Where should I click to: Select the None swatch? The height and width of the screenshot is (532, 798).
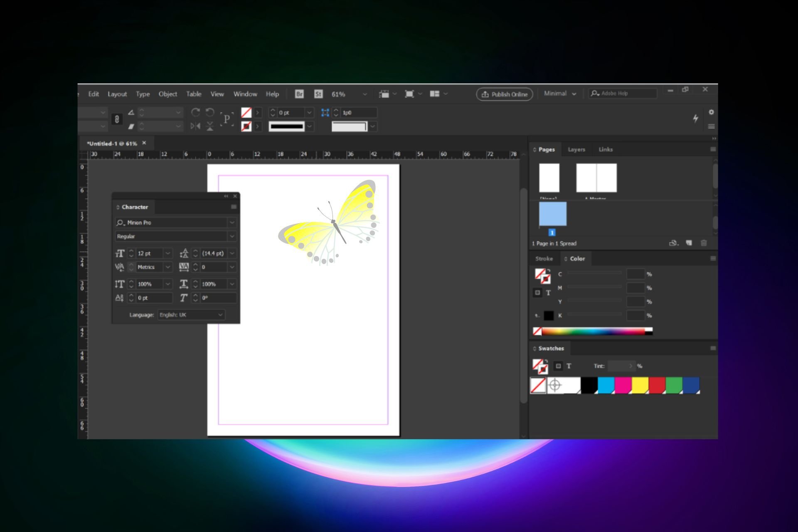click(538, 385)
